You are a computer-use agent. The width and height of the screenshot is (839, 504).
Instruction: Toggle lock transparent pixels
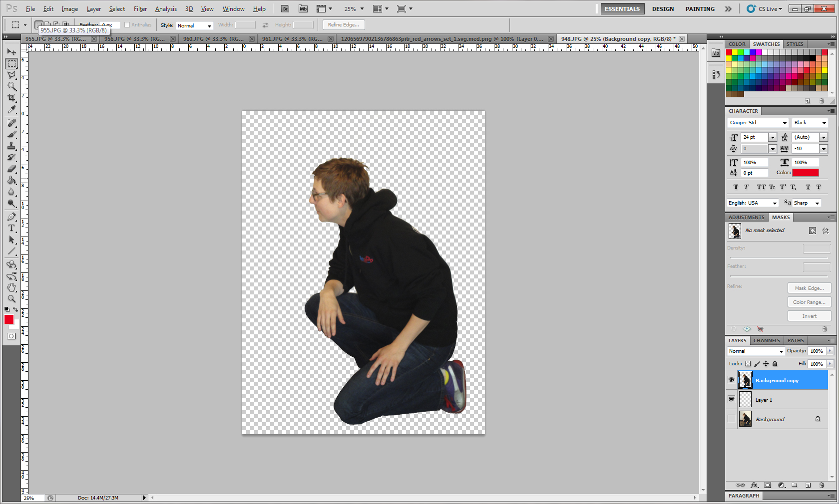[x=748, y=364]
